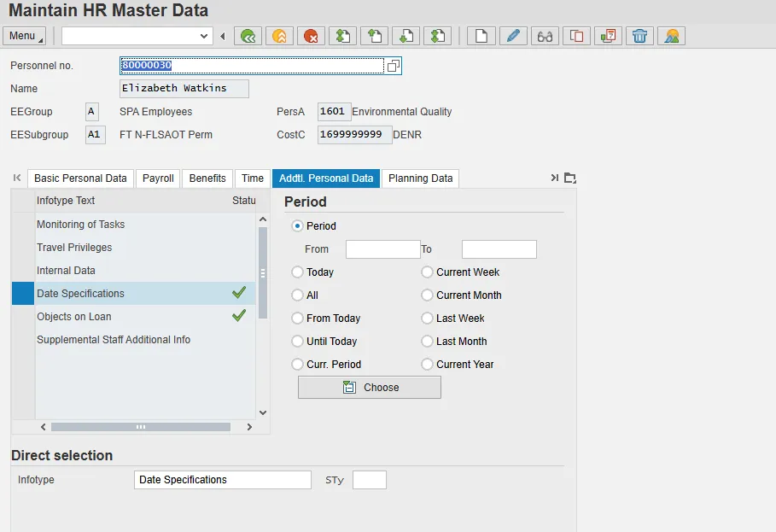Open the command field dropdown
Viewport: 776px width, 532px height.
204,36
